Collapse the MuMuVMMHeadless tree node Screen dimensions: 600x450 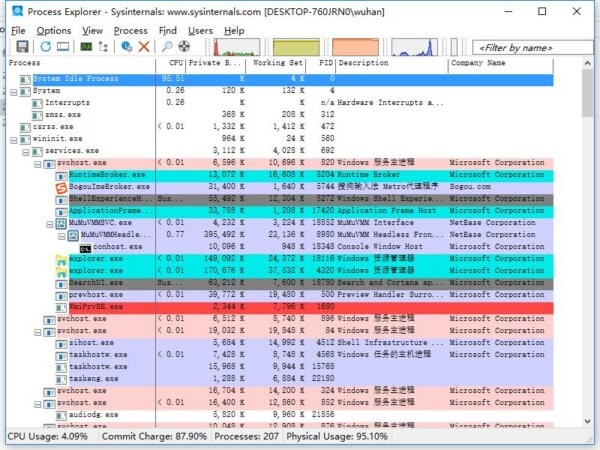click(62, 236)
